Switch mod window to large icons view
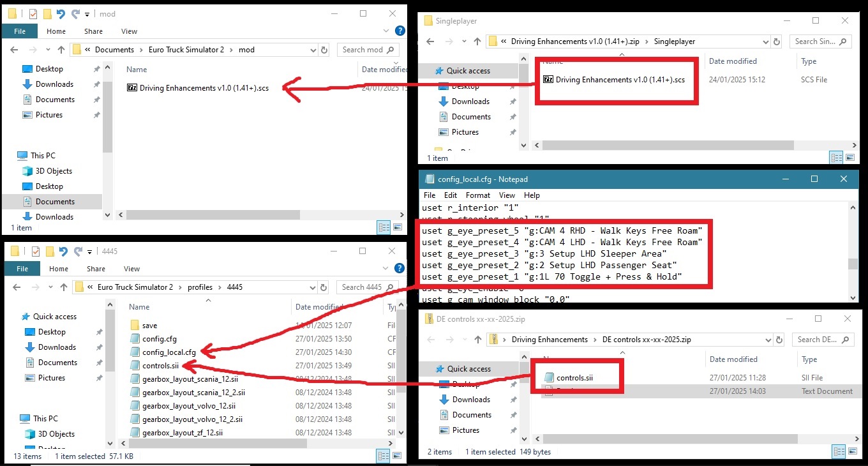868x466 pixels. pyautogui.click(x=398, y=227)
